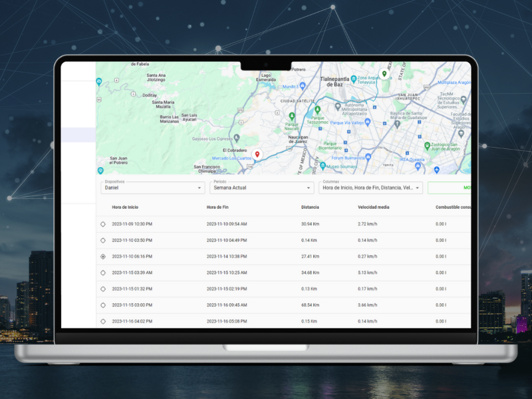Click the Velocidad media column header
This screenshot has width=532, height=399.
pos(373,207)
